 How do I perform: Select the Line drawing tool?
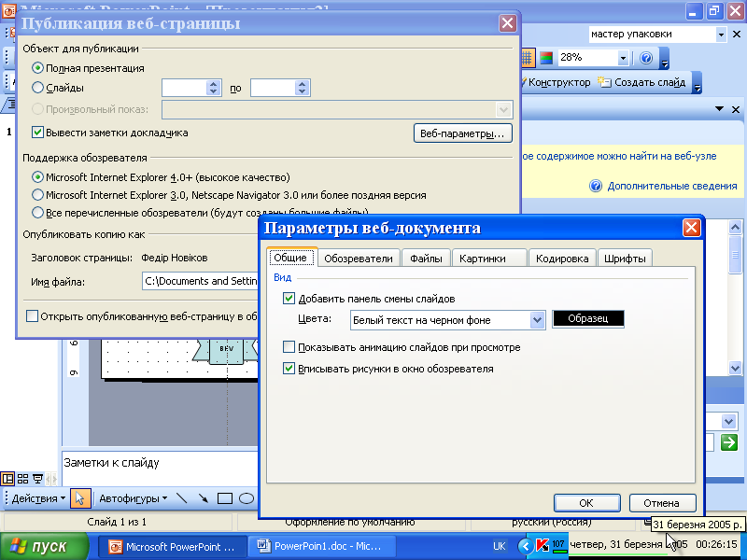[181, 498]
